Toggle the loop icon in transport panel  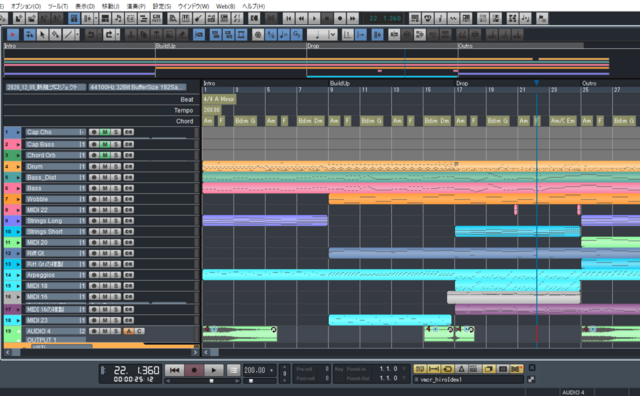pos(447,369)
